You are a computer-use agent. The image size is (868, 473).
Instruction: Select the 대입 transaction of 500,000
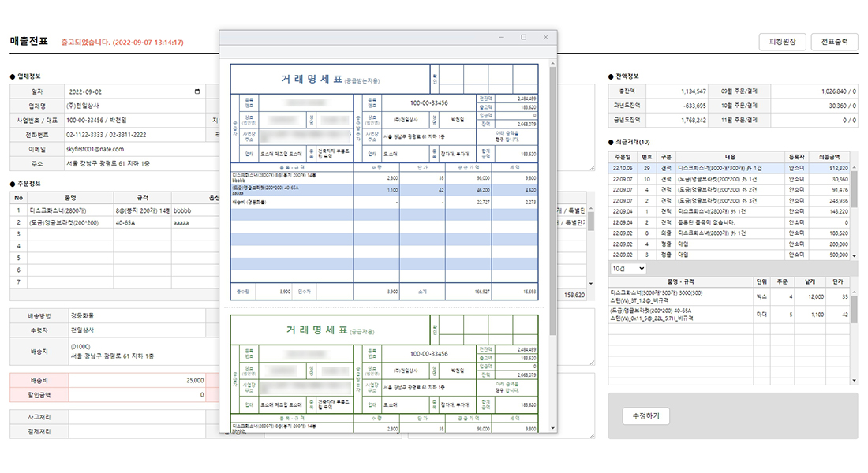[x=729, y=255]
